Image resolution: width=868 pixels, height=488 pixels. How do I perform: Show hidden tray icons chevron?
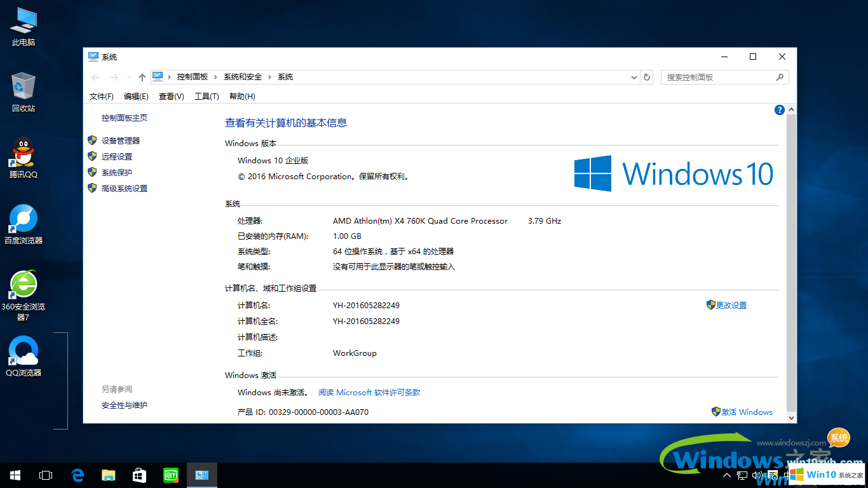point(728,475)
